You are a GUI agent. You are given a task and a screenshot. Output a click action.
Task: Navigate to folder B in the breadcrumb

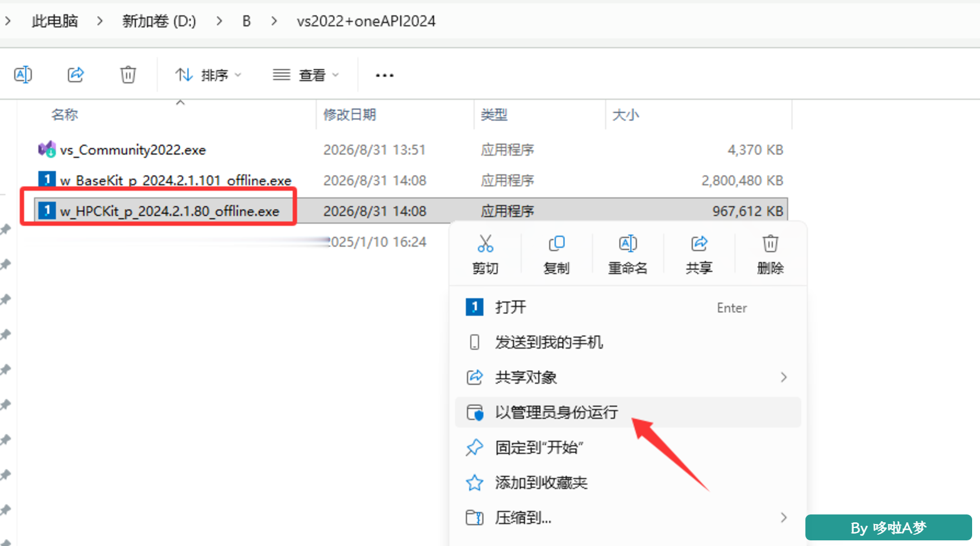(x=247, y=21)
